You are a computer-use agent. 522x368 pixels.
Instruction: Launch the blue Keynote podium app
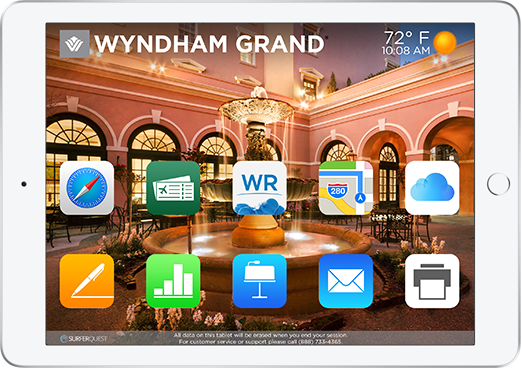(259, 281)
